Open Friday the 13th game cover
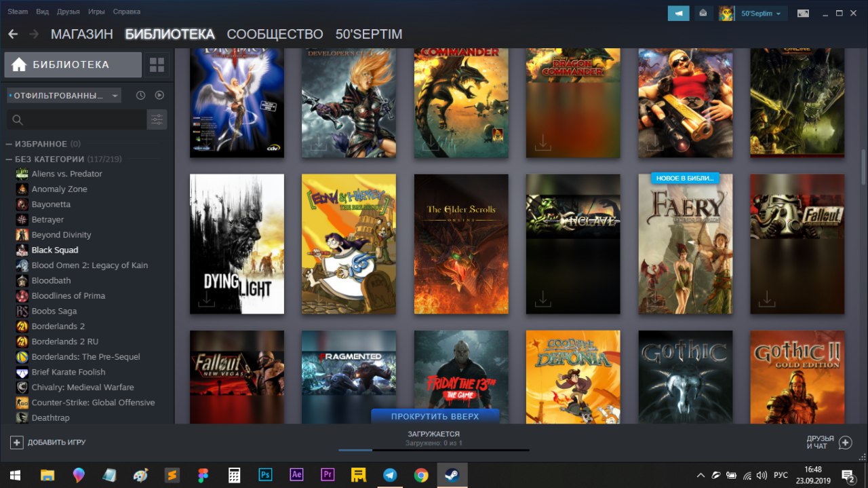This screenshot has width=868, height=488. [x=461, y=377]
